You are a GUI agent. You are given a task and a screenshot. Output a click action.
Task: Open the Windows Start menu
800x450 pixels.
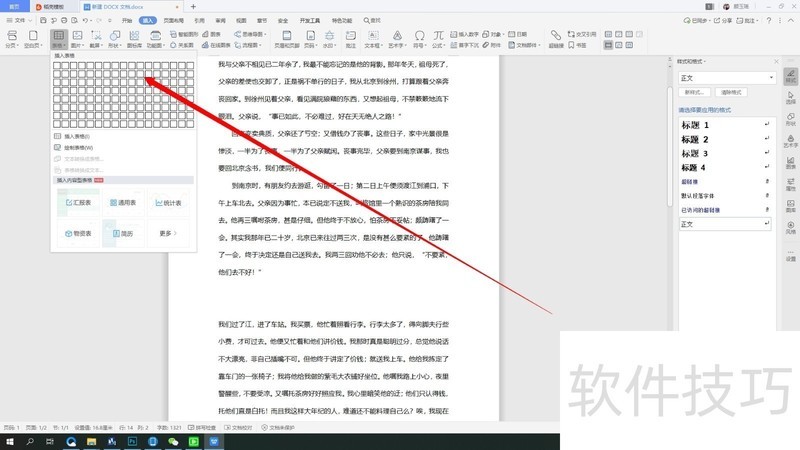tap(10, 442)
